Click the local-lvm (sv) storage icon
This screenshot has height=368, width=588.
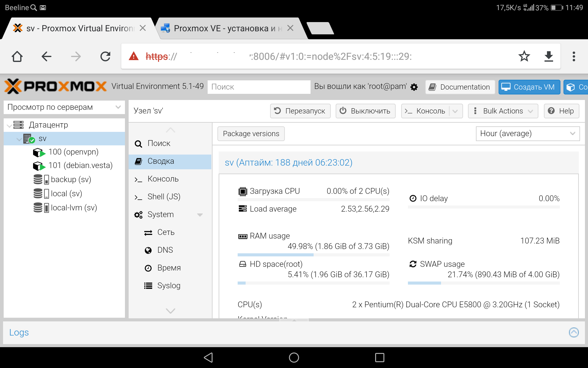[41, 208]
